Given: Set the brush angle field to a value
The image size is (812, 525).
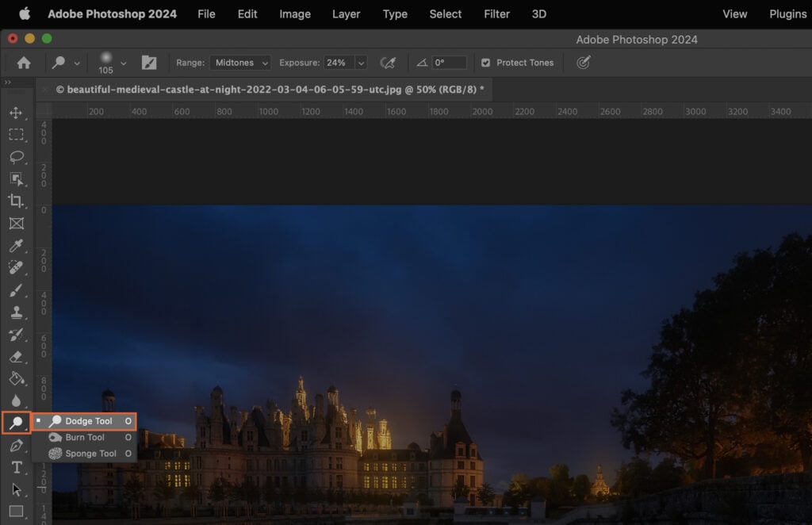Looking at the screenshot, I should (448, 62).
